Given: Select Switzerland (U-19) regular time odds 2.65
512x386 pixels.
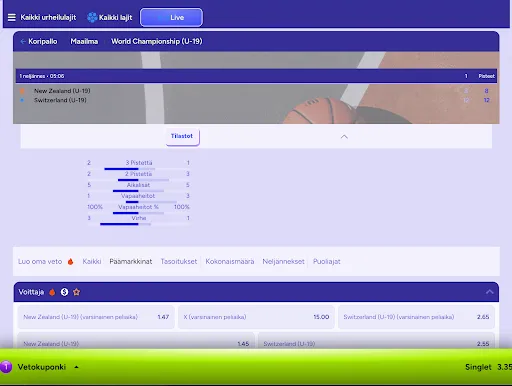Looking at the screenshot, I should (x=416, y=317).
